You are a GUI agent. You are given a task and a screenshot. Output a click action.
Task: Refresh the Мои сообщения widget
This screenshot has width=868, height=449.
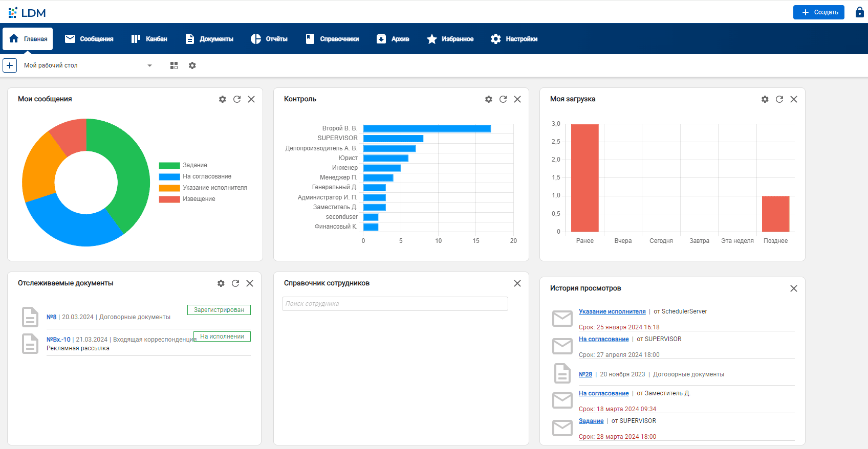(237, 99)
